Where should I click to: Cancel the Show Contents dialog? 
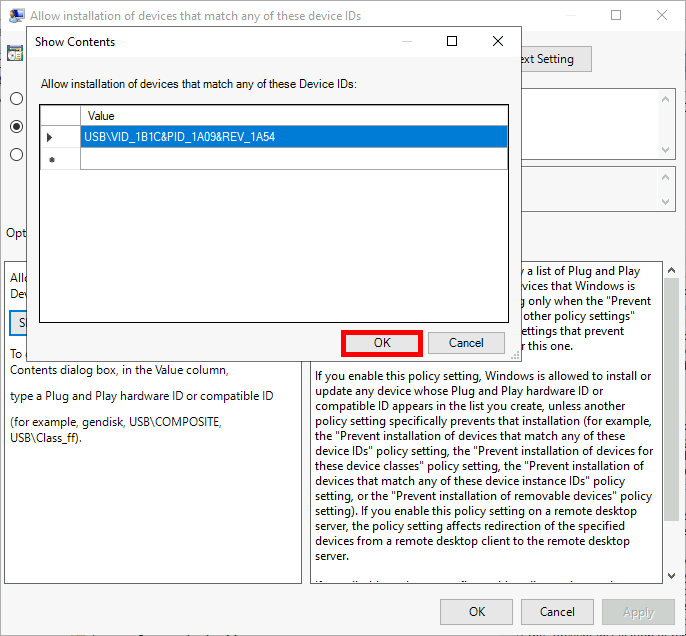coord(466,343)
